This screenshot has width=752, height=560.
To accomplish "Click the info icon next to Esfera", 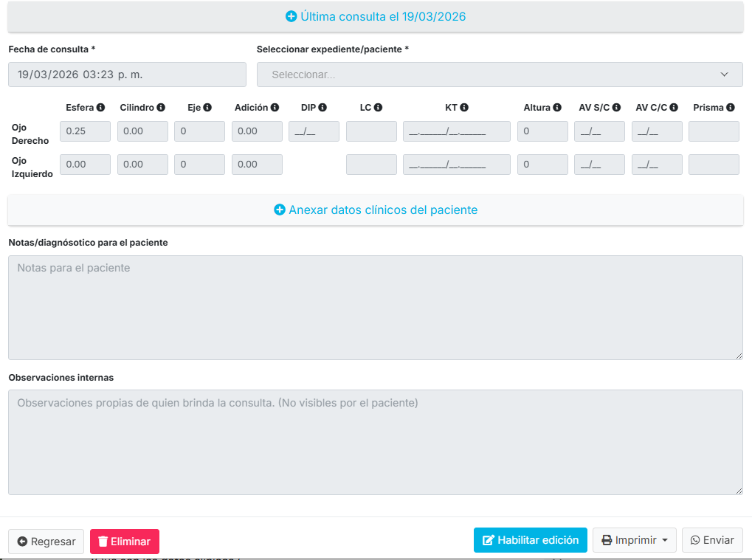I will click(100, 108).
